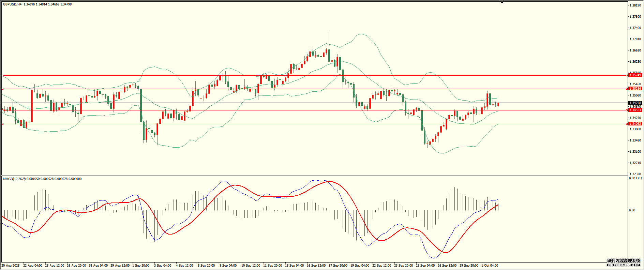
Task: Click the chart shift triangle marker
Action: pos(502,2)
